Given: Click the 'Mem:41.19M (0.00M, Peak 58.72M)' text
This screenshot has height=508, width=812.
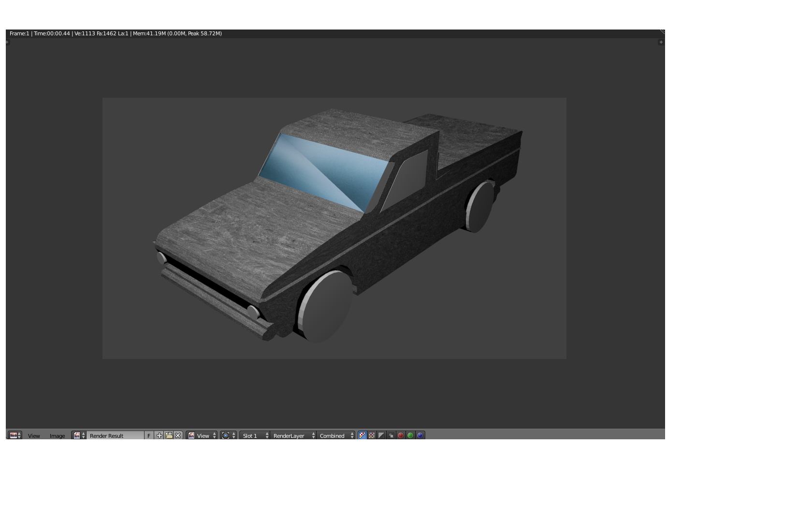Looking at the screenshot, I should pos(177,33).
